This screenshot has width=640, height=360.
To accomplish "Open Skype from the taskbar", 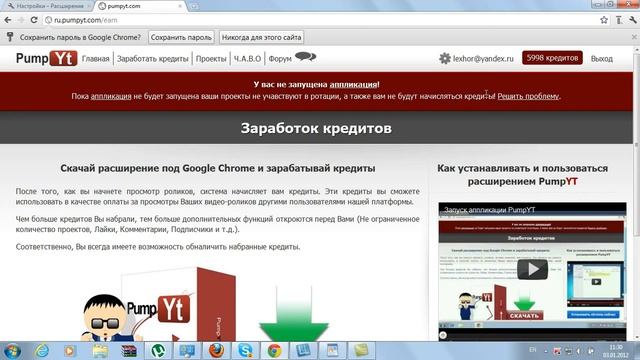I will 245,351.
